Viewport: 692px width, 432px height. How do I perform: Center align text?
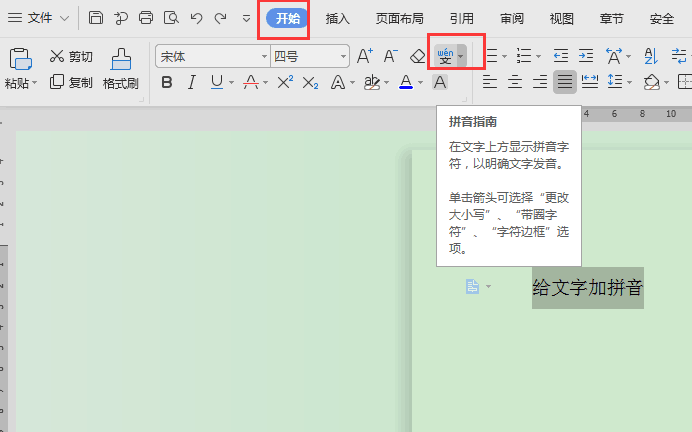[515, 82]
